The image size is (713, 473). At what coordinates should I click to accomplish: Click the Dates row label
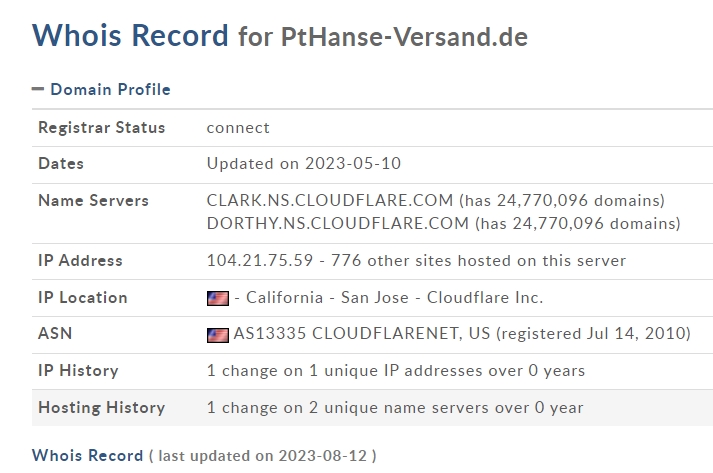[x=61, y=163]
